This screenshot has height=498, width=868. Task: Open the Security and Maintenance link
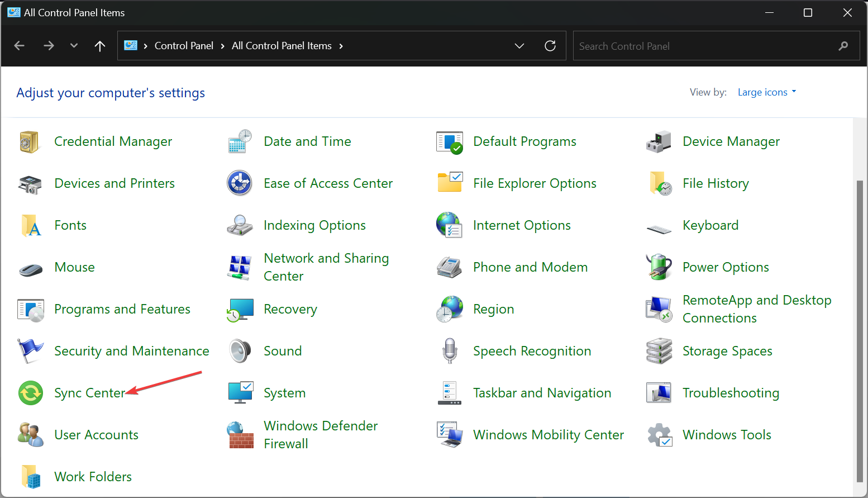(132, 351)
